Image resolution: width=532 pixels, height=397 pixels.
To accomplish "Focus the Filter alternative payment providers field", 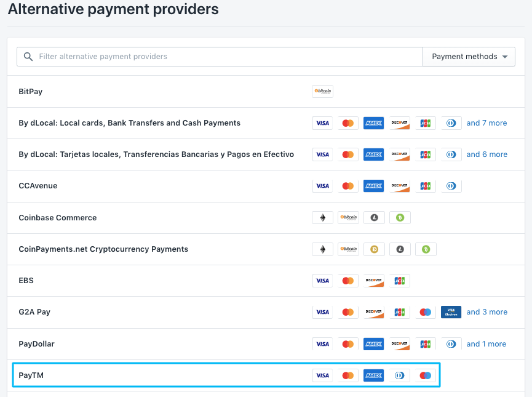I will point(220,57).
